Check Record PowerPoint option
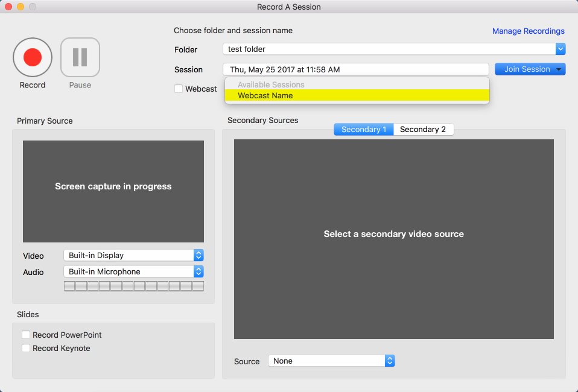Viewport: 578px width, 392px height. tap(26, 335)
